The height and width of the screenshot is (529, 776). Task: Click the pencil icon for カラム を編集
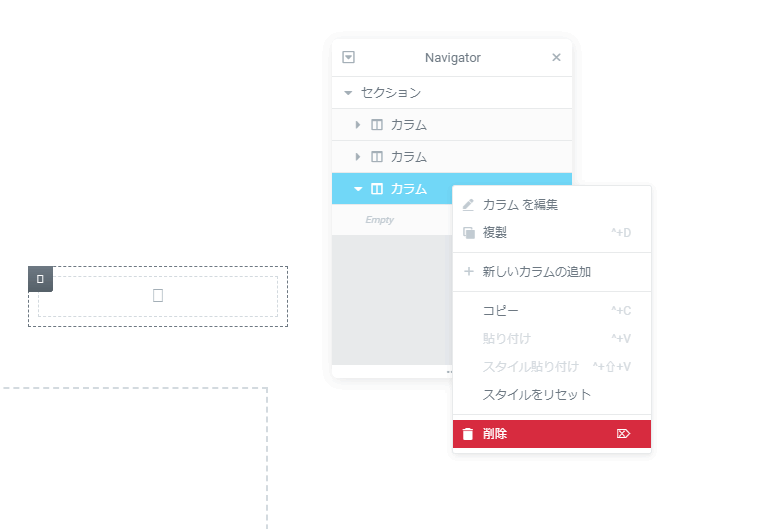tap(468, 205)
